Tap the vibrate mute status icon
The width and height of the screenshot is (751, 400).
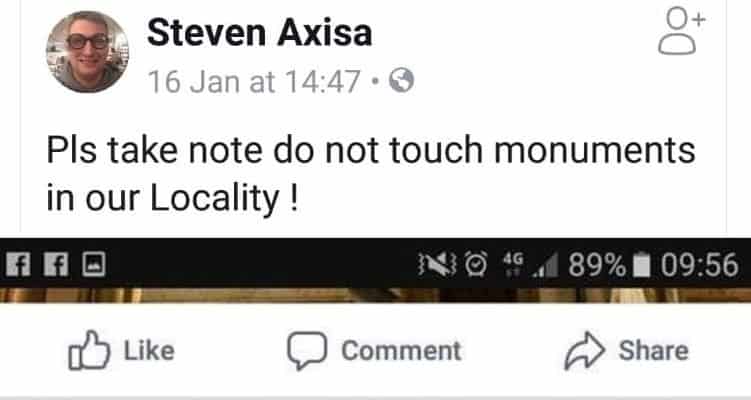tap(437, 264)
